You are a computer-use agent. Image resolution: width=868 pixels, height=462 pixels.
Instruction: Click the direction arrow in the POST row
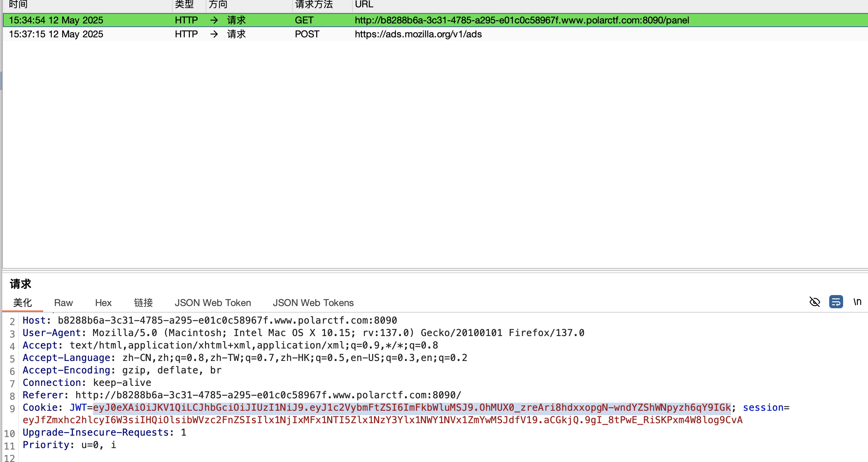click(214, 34)
